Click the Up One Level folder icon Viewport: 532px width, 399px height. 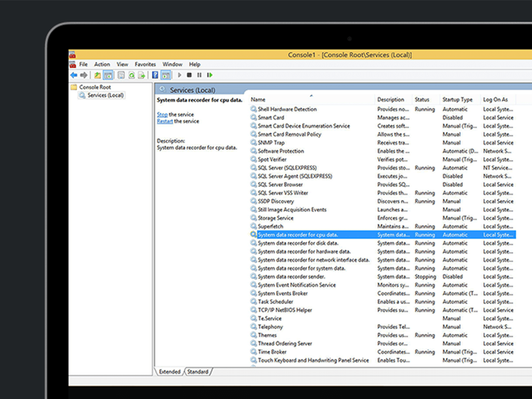pyautogui.click(x=98, y=75)
